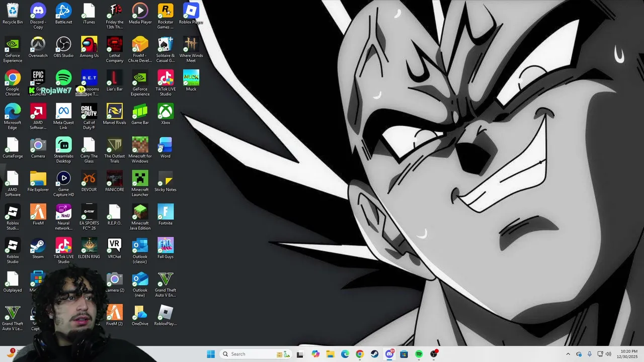Open Streamlabs Desktop shortcut
This screenshot has height=362, width=644.
tap(63, 150)
